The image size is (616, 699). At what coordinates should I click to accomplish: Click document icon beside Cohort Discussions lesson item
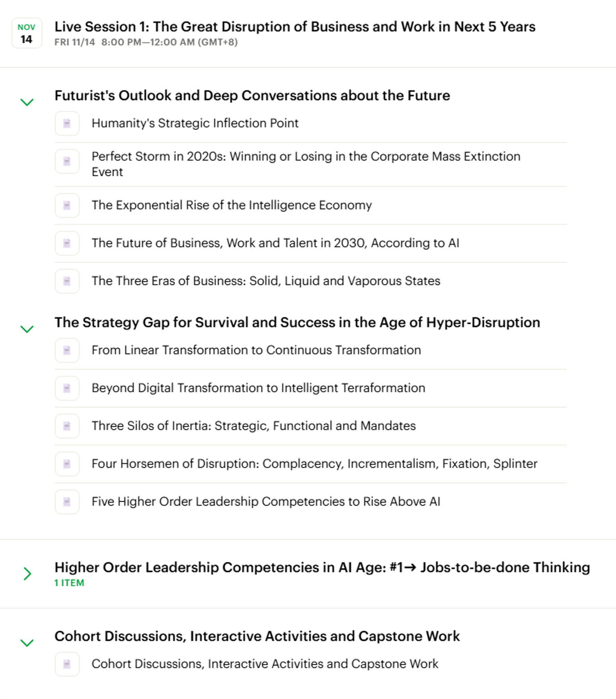[x=67, y=664]
